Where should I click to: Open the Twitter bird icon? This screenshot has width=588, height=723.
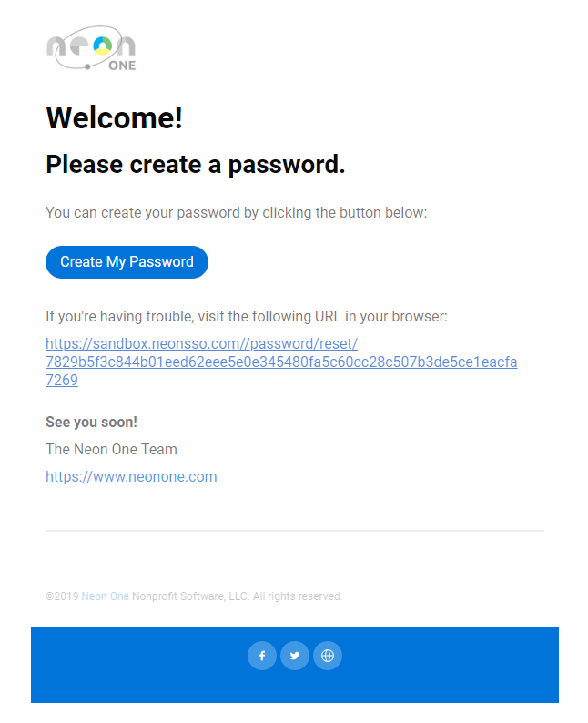coord(295,656)
